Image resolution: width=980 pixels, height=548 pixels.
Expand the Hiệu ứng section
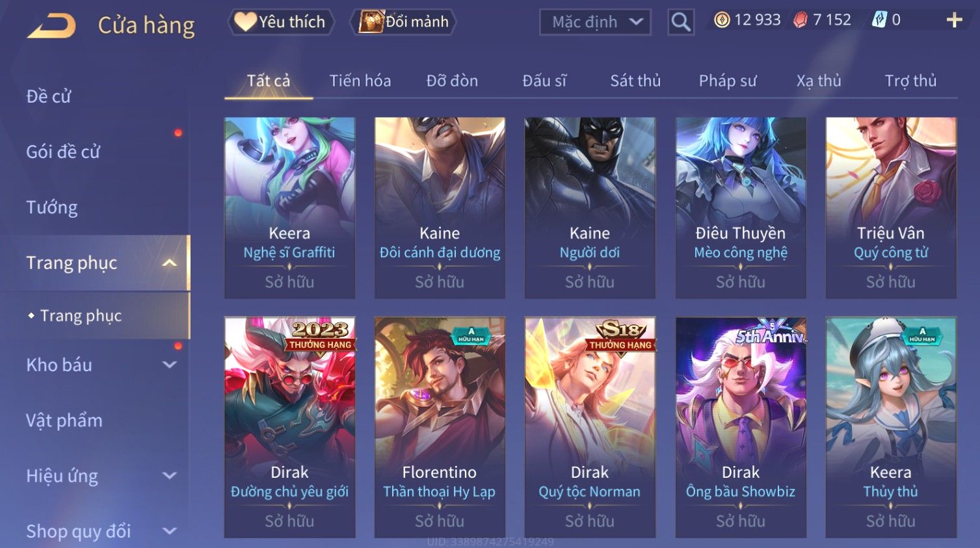pos(169,476)
